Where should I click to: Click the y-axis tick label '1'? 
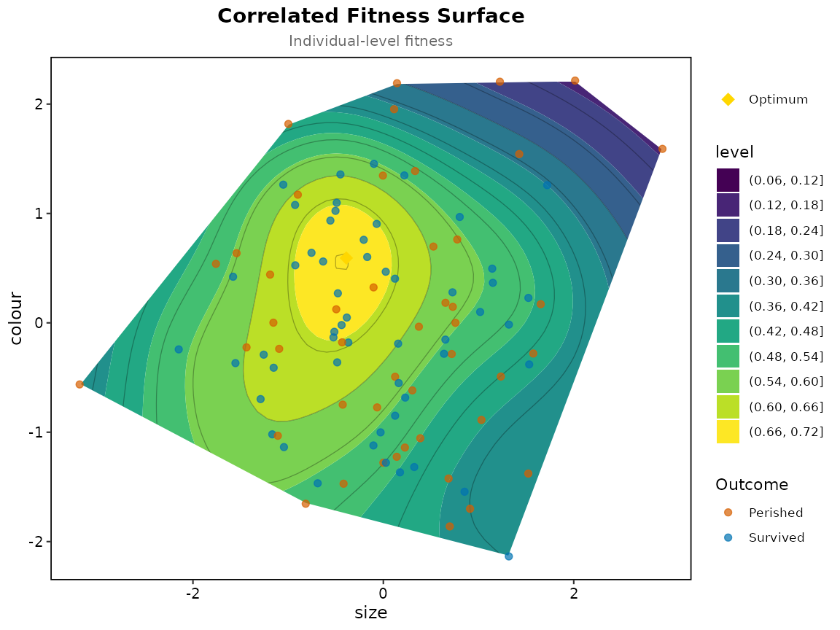tap(39, 213)
